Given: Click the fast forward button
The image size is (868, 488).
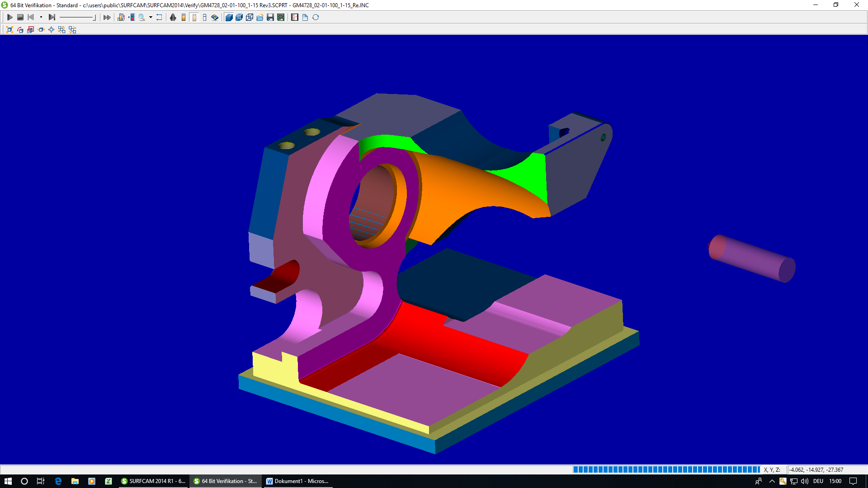Looking at the screenshot, I should [107, 17].
